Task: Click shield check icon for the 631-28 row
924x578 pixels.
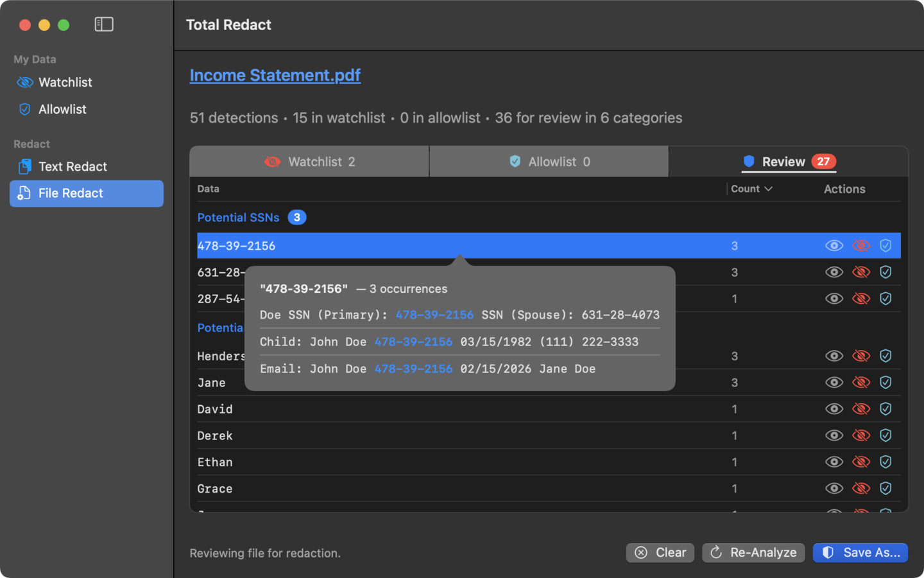Action: 886,272
